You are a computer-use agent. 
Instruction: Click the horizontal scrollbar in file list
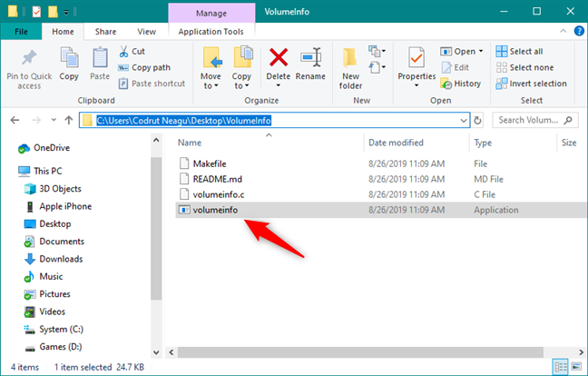[x=360, y=352]
